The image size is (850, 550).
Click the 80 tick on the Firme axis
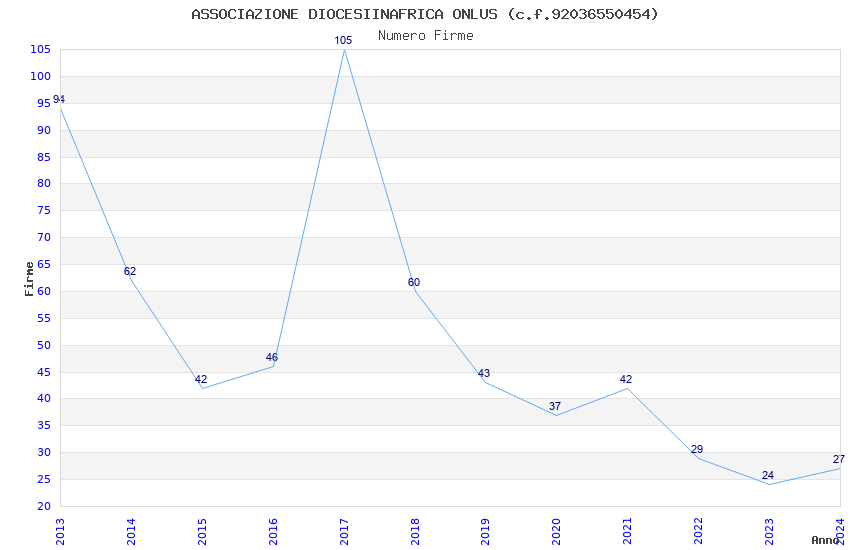point(44,183)
